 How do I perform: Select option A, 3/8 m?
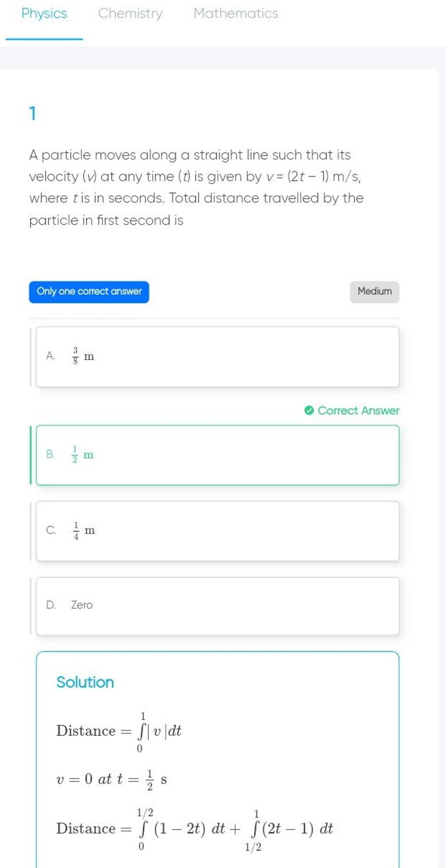217,357
